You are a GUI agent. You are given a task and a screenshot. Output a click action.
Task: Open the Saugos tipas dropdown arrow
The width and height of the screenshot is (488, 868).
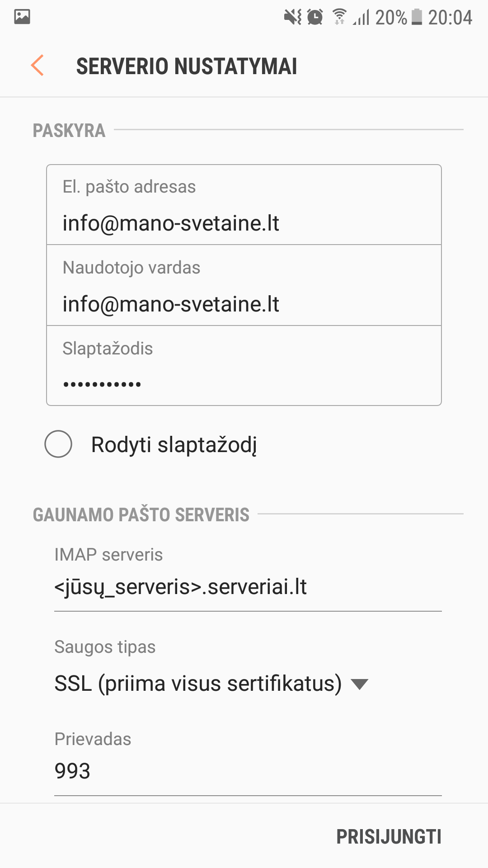360,684
